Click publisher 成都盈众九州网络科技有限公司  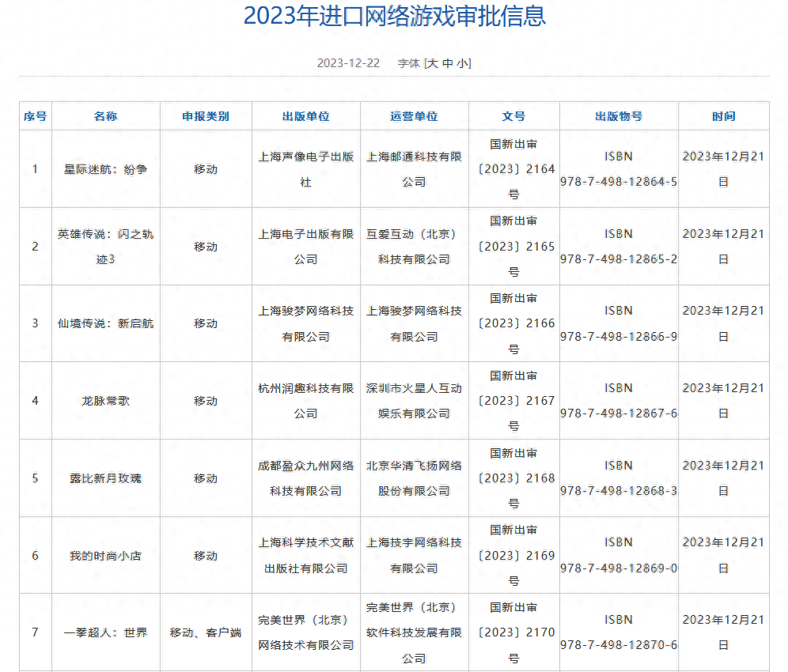pos(305,478)
